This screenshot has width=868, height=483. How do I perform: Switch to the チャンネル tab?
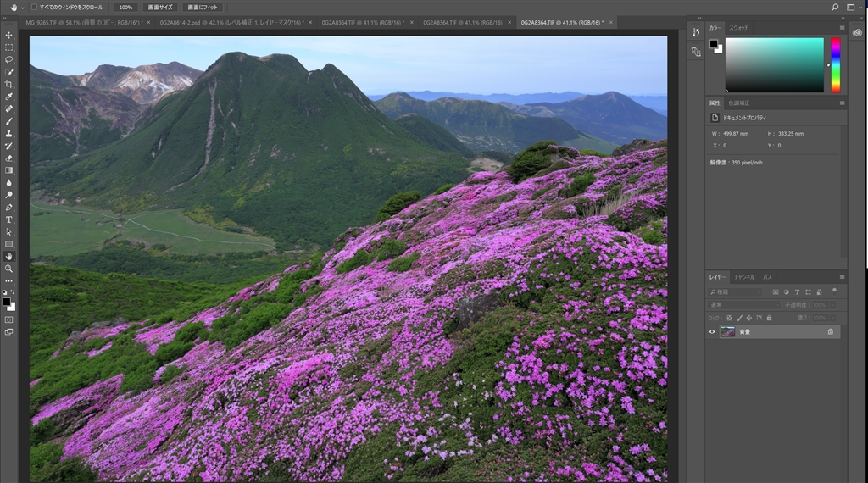(x=744, y=277)
